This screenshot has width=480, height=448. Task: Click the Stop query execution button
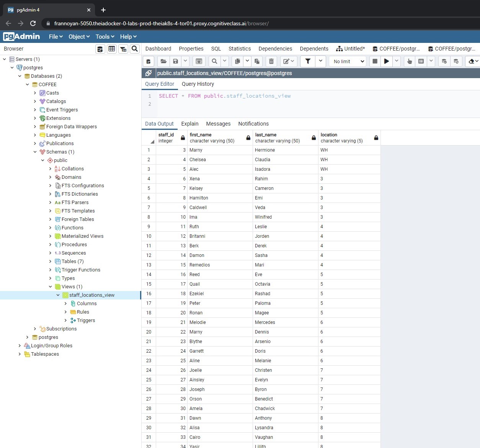[x=374, y=61]
